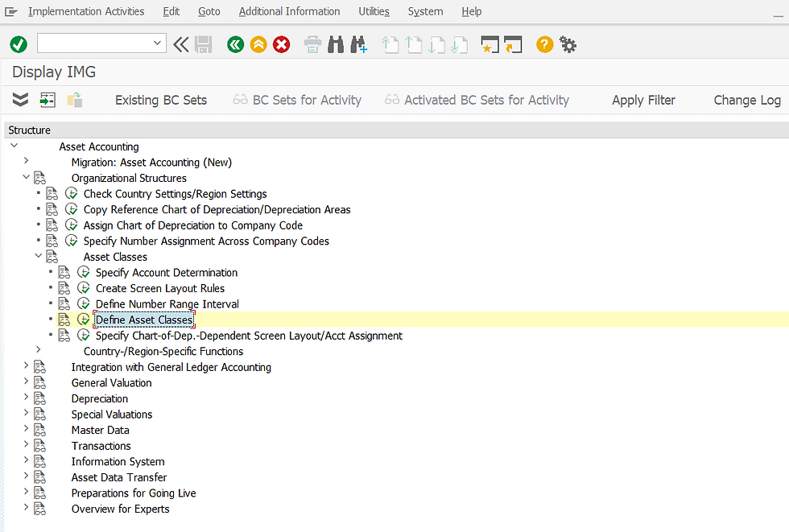The width and height of the screenshot is (789, 532).
Task: Click the release notes toolbar icon
Action: click(75, 100)
